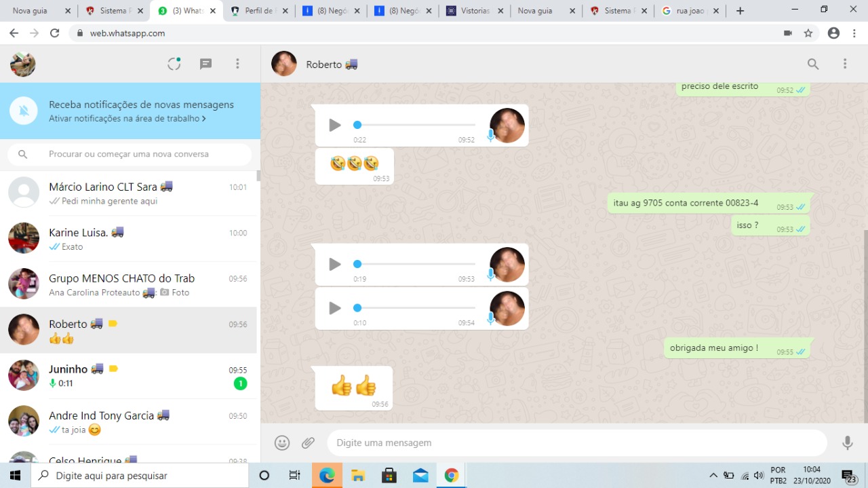The height and width of the screenshot is (488, 868).
Task: Click the attach file paperclip icon
Action: pos(309,443)
